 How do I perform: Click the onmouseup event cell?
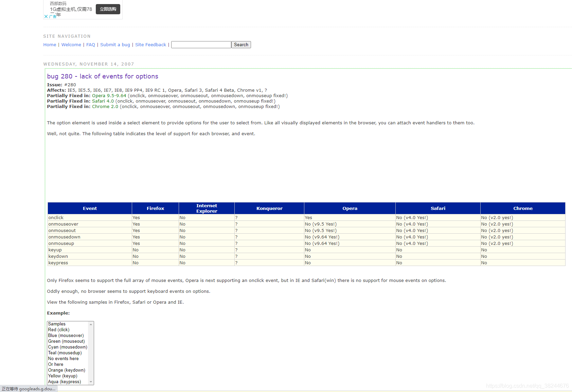pyautogui.click(x=90, y=244)
